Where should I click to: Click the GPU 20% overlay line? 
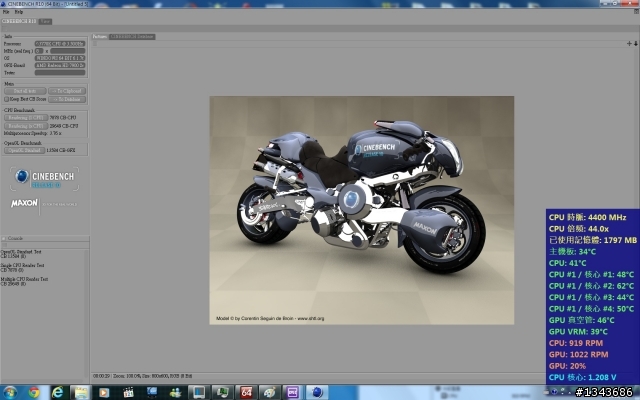(567, 366)
